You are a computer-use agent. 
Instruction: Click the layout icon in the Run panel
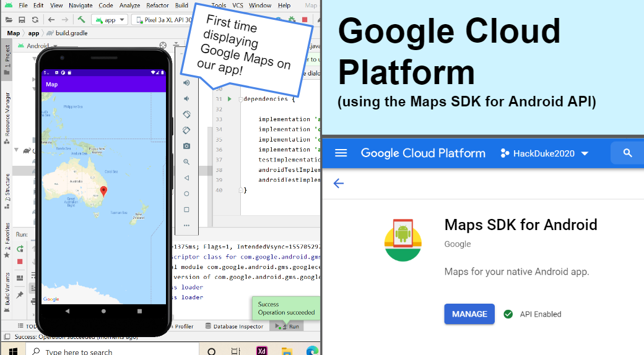coord(20,278)
